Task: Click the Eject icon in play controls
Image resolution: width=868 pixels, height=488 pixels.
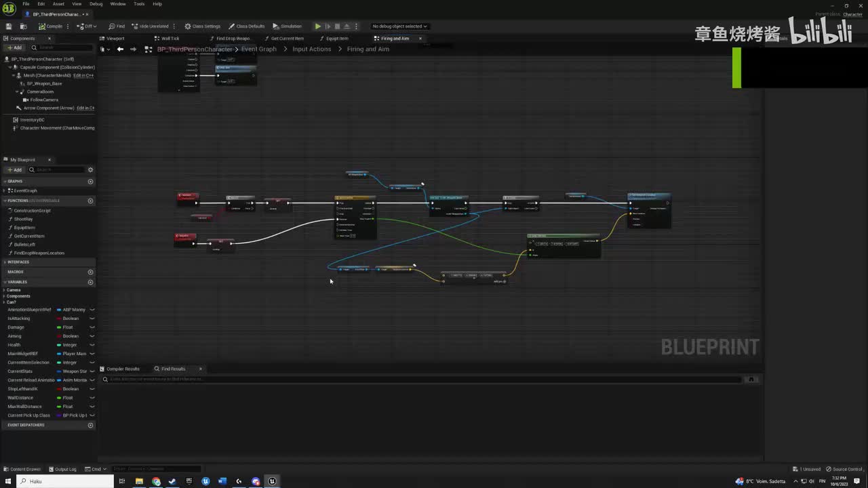Action: (x=347, y=26)
